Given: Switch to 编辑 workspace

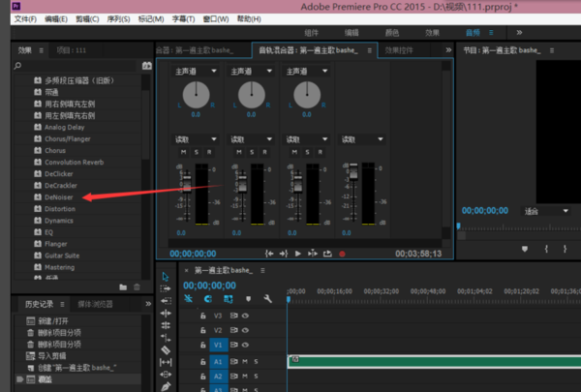Looking at the screenshot, I should point(352,33).
